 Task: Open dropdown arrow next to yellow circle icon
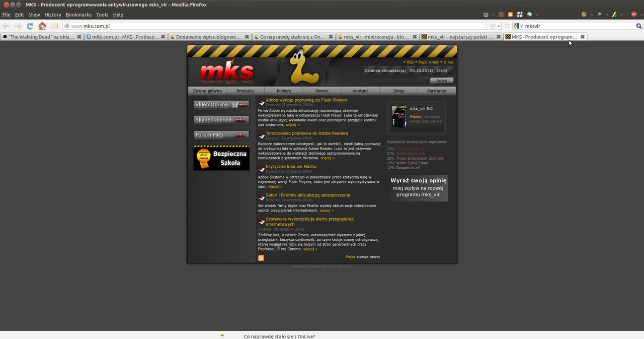pyautogui.click(x=592, y=15)
